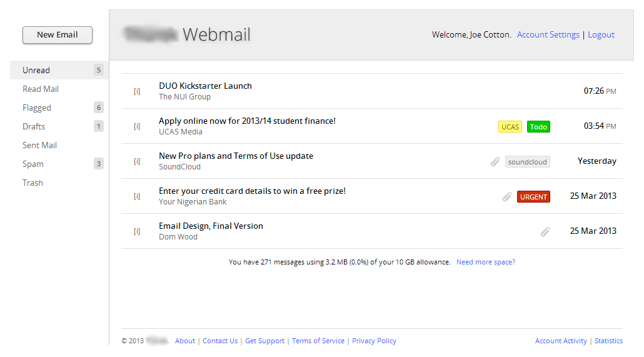Select the yellow UCAS label tag
This screenshot has width=644, height=357.
coord(510,126)
